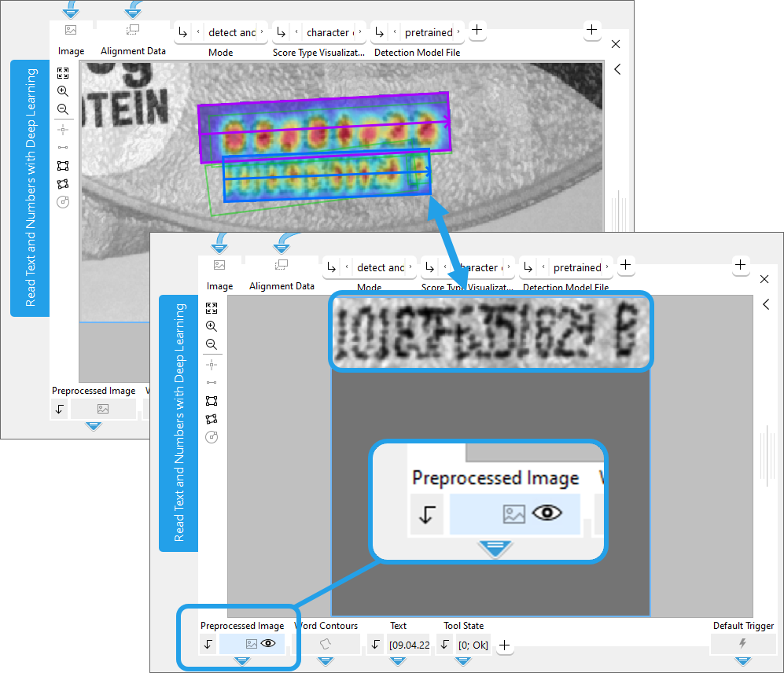Zoom out on back window image
The width and height of the screenshot is (784, 673).
(62, 109)
